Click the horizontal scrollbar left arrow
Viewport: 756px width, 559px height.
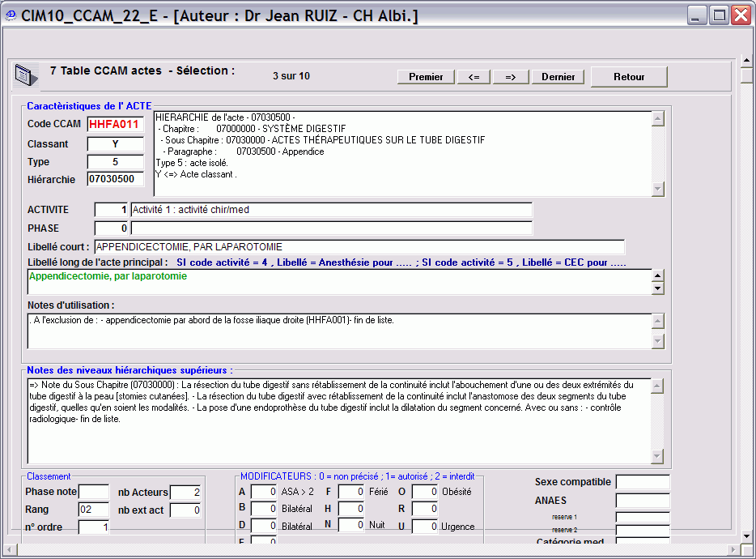(x=11, y=549)
